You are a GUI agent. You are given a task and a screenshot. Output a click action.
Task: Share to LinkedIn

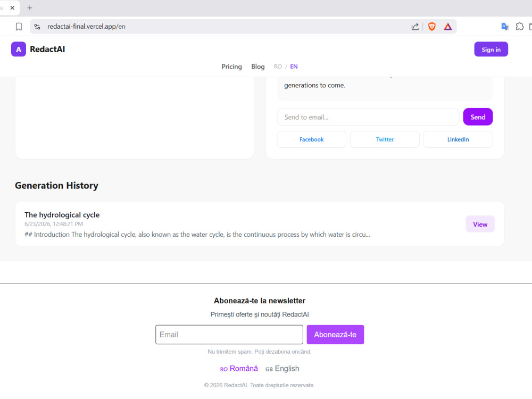[458, 139]
